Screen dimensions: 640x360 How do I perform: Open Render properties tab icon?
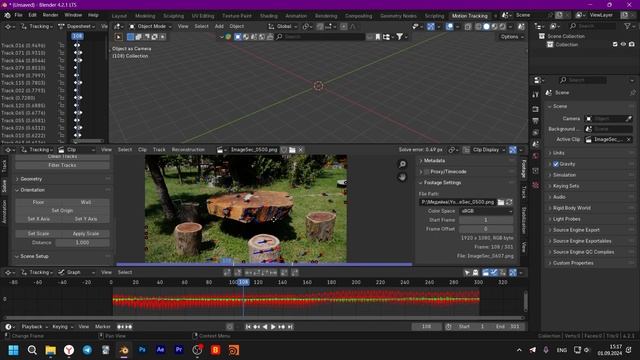[536, 109]
